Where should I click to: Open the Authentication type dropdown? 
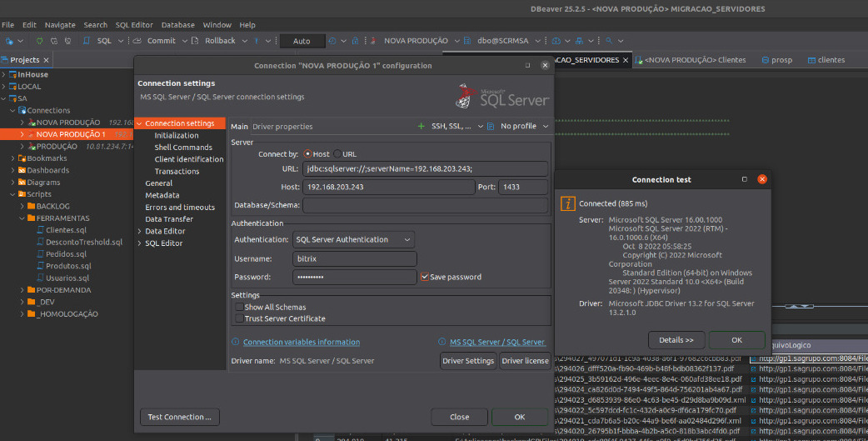click(x=354, y=239)
